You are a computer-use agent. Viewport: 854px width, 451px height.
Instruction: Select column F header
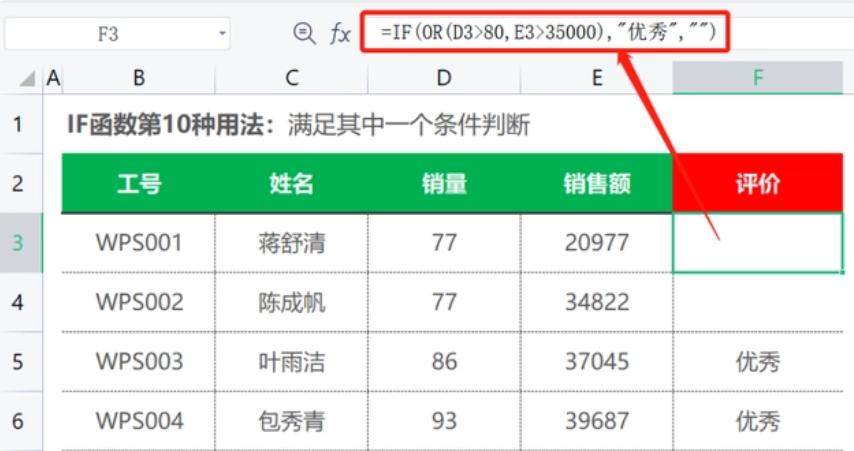click(x=757, y=78)
